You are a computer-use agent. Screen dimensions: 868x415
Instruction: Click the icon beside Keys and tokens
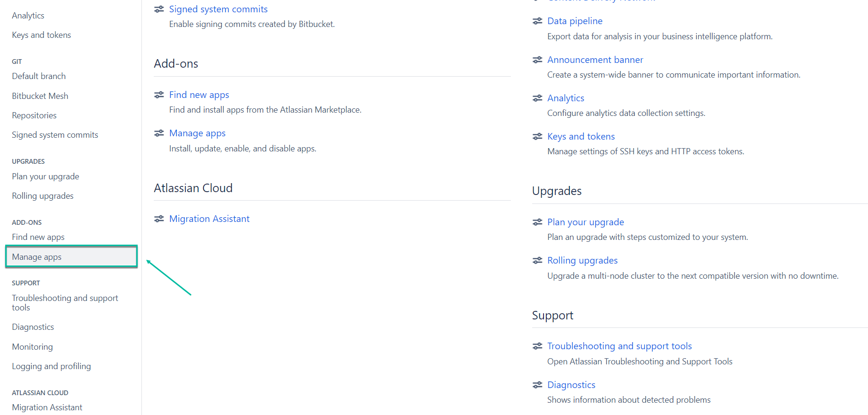(537, 136)
